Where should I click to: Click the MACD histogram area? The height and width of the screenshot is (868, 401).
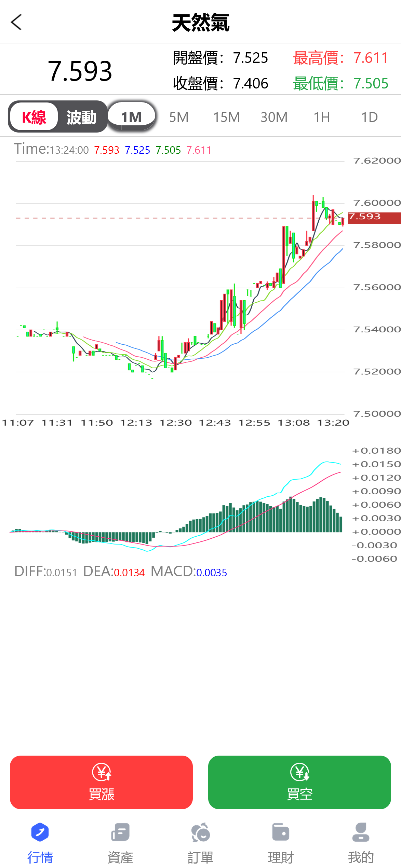(260, 518)
